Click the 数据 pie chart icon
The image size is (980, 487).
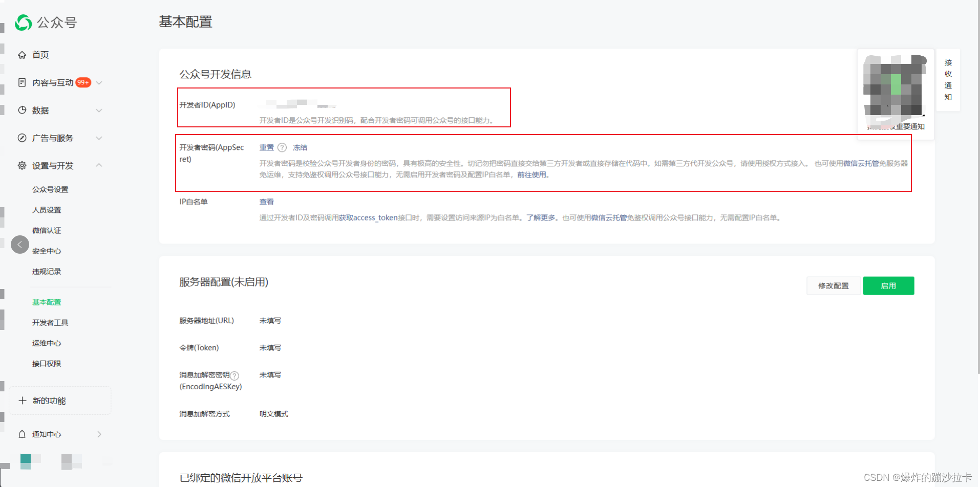22,110
